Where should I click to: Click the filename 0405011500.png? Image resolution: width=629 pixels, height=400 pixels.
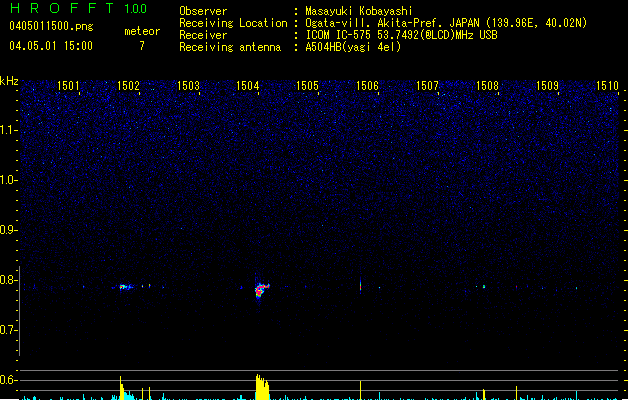(x=51, y=26)
